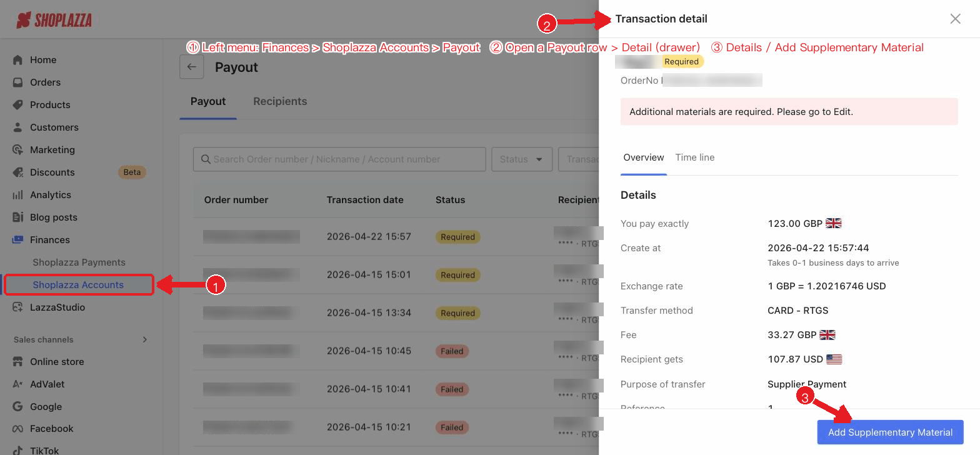Click the additional materials required alert
This screenshot has height=455, width=980.
tap(789, 112)
